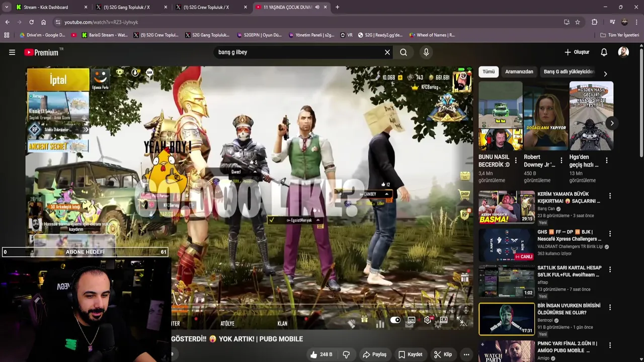Open the Chrome profile avatar in toolbar
Screen dimensions: 644x362
click(x=624, y=22)
